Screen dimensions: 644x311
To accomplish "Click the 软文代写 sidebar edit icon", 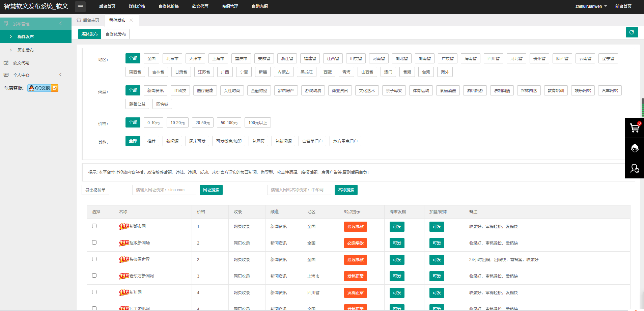I will coord(6,63).
